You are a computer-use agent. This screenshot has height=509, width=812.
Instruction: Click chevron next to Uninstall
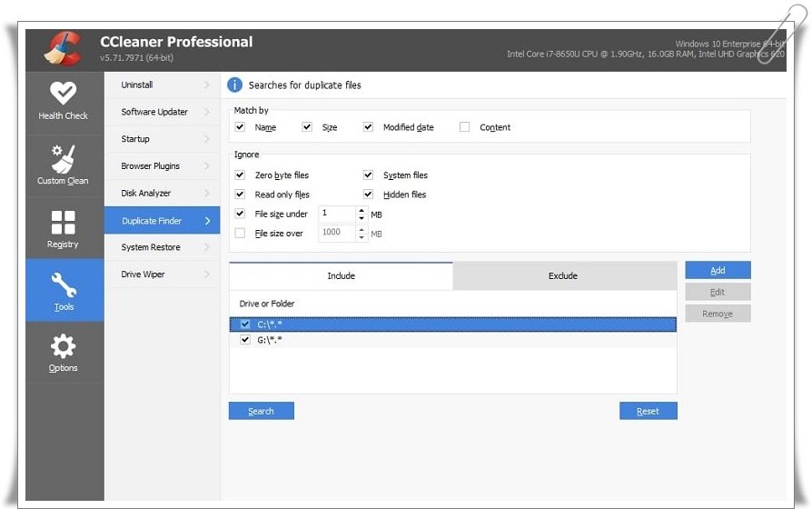[x=207, y=85]
